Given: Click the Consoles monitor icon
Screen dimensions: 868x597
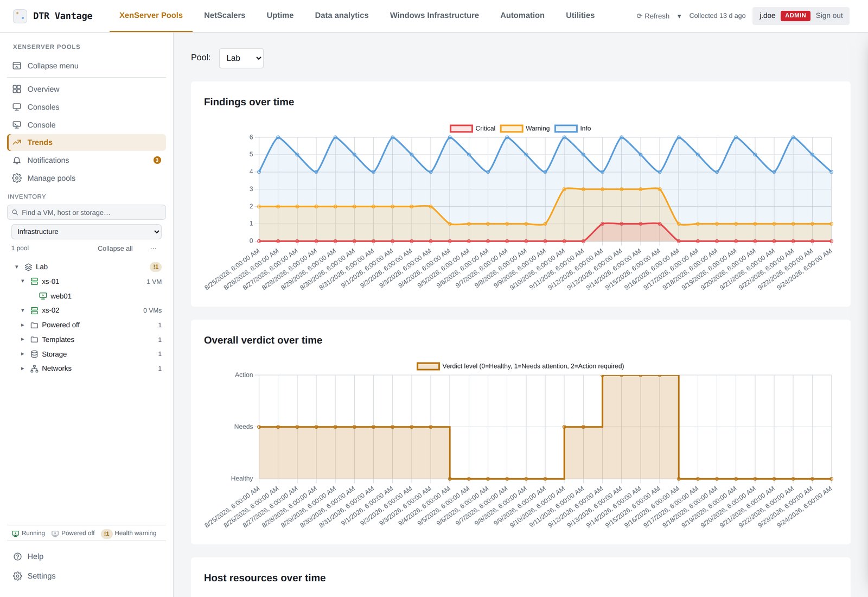Looking at the screenshot, I should (17, 107).
